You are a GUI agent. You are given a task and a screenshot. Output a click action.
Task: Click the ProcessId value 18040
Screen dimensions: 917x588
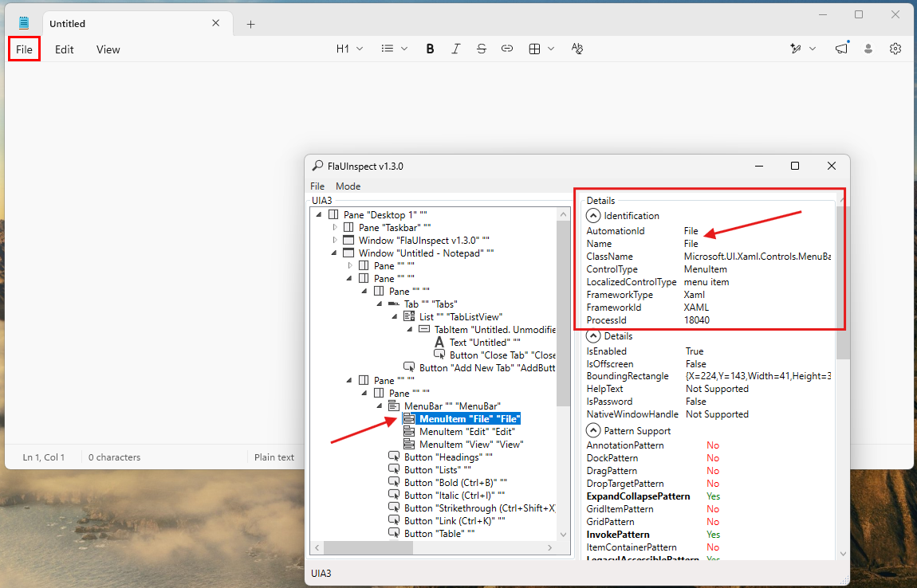tap(697, 320)
